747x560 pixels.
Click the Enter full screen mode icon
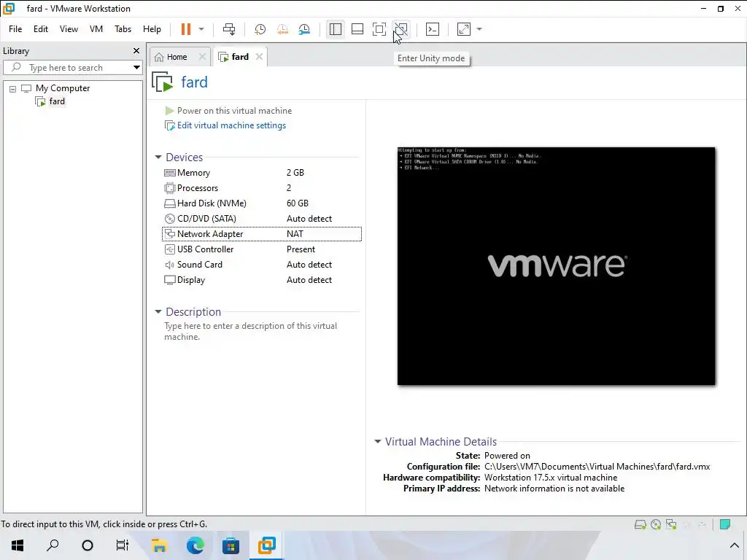[x=379, y=29]
